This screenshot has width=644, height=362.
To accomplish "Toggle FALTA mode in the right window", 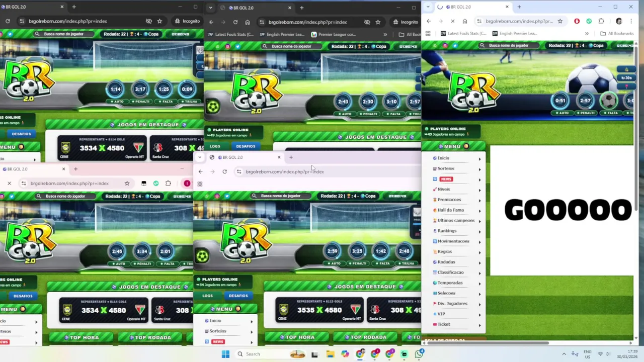I will pyautogui.click(x=610, y=113).
